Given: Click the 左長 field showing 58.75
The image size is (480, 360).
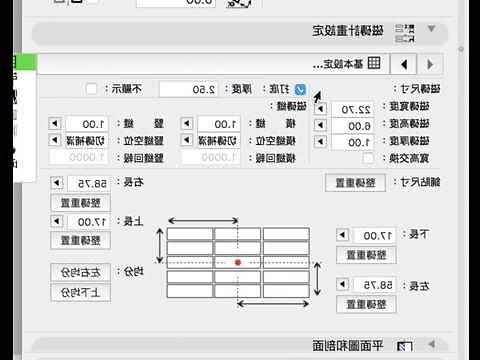Looking at the screenshot, I should click(x=374, y=285).
